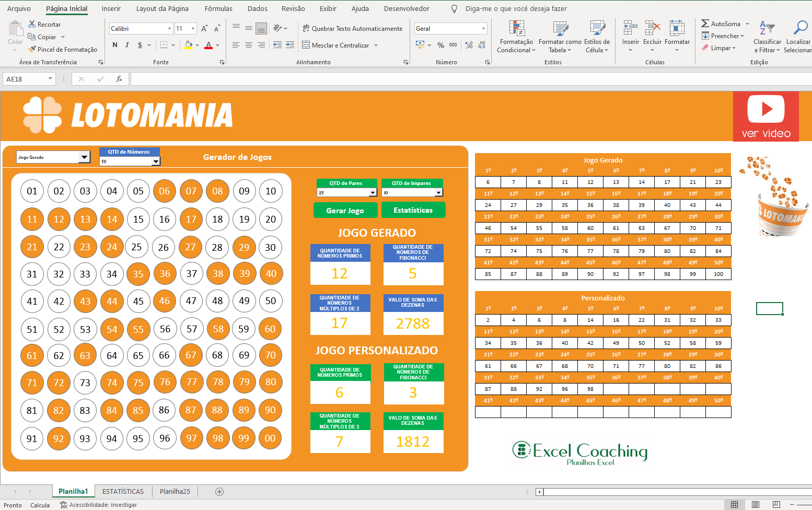Open QTD de Números dropdown
The image size is (812, 510).
156,161
